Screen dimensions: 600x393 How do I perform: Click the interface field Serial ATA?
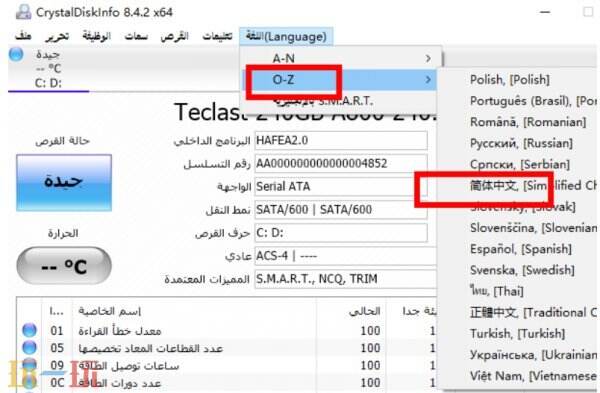(341, 186)
